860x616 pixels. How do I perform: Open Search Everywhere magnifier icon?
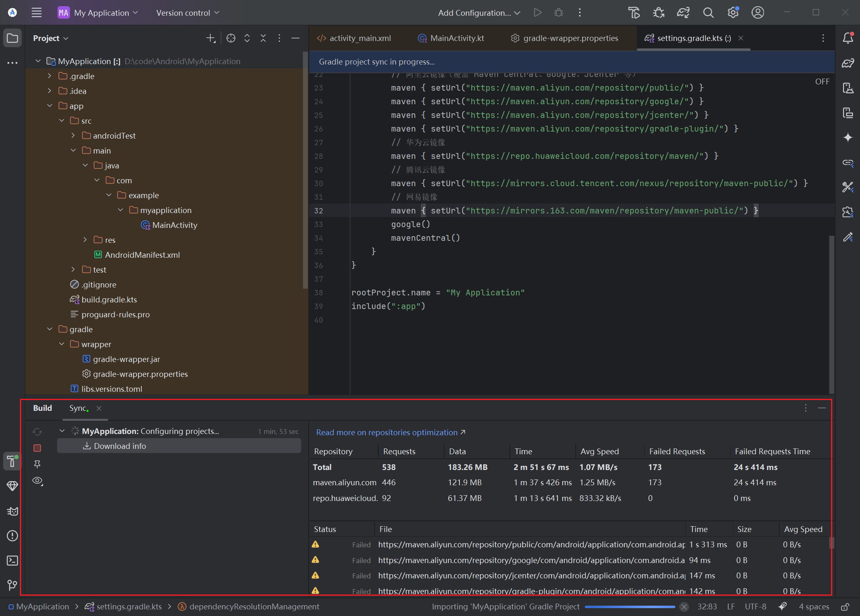tap(708, 13)
